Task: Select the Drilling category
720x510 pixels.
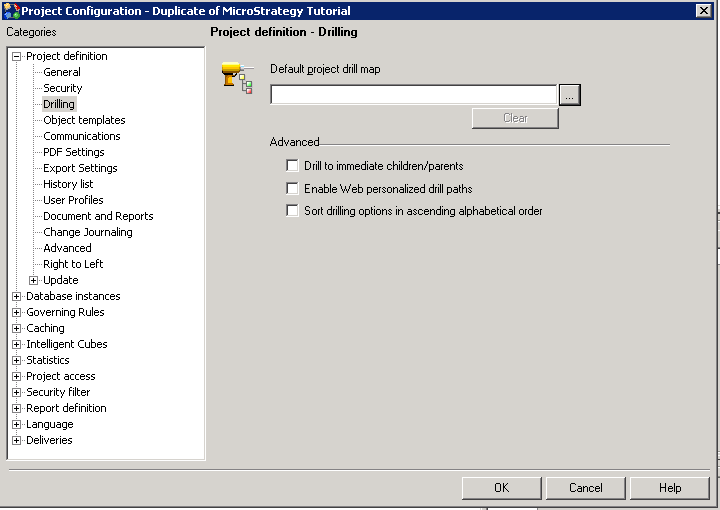Action: click(x=59, y=104)
